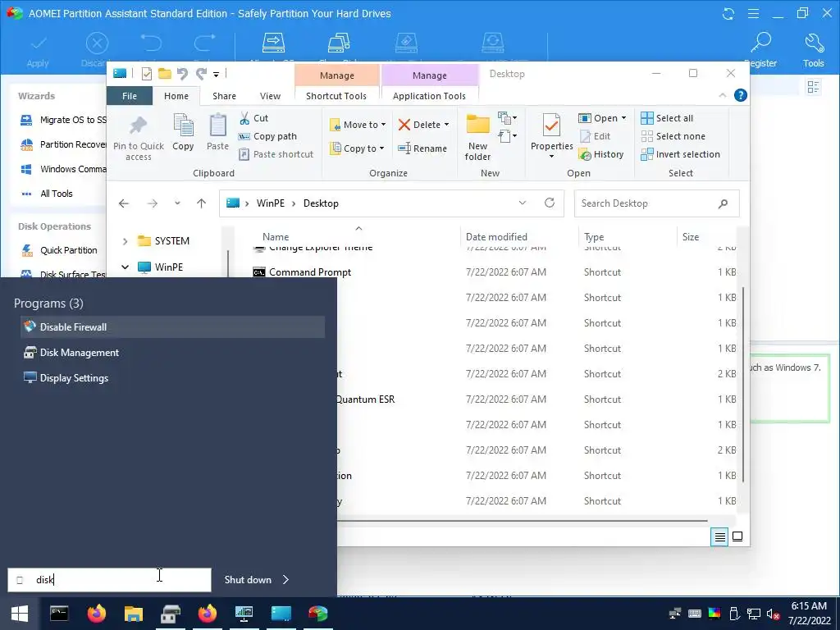Click Invert selection in ribbon
Screen dimensions: 840x630
(680, 154)
